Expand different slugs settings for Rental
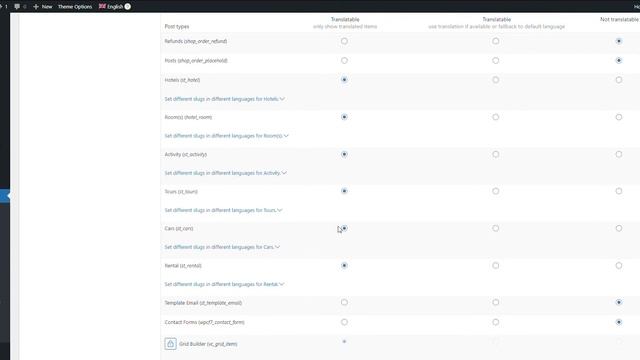The image size is (640, 360). (x=224, y=284)
